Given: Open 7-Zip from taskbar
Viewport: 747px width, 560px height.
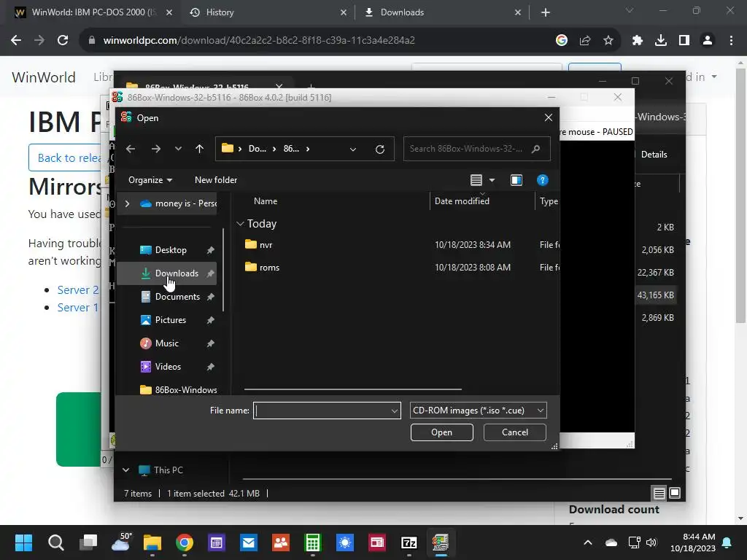Looking at the screenshot, I should [x=409, y=542].
